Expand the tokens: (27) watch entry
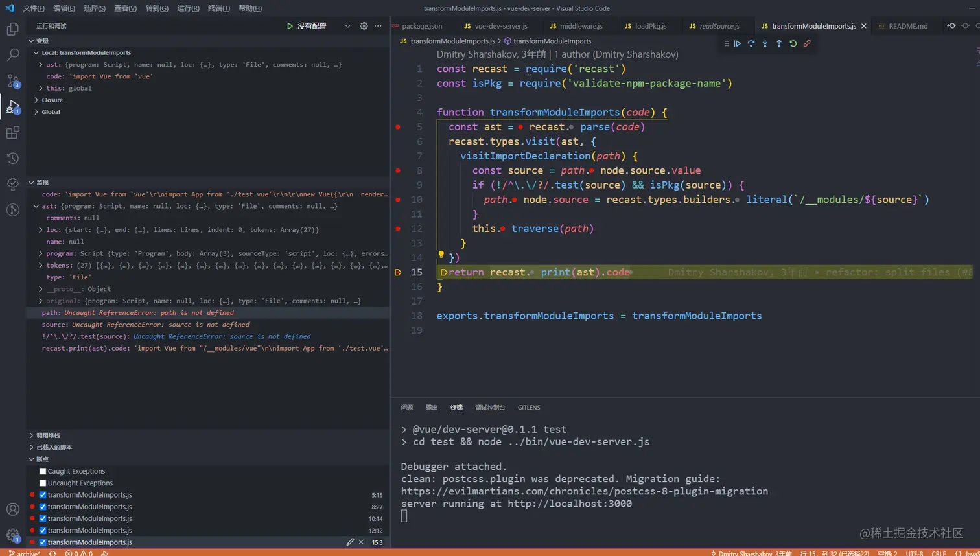 (x=41, y=265)
